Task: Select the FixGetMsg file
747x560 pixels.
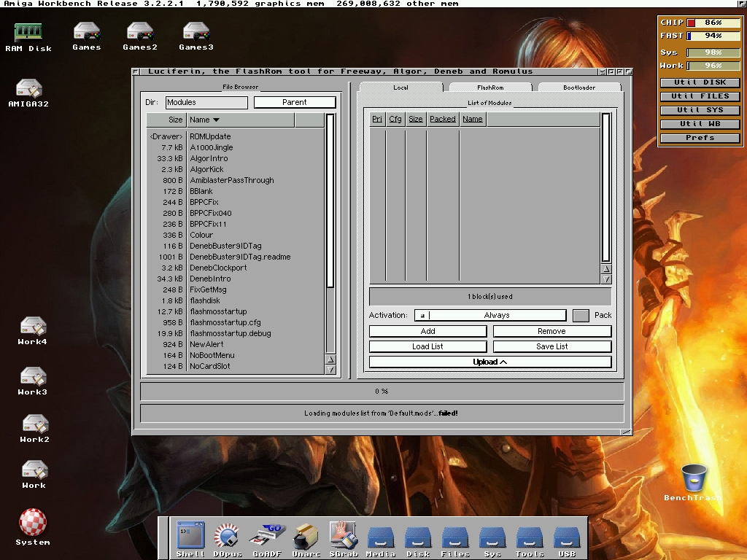Action: (236, 290)
